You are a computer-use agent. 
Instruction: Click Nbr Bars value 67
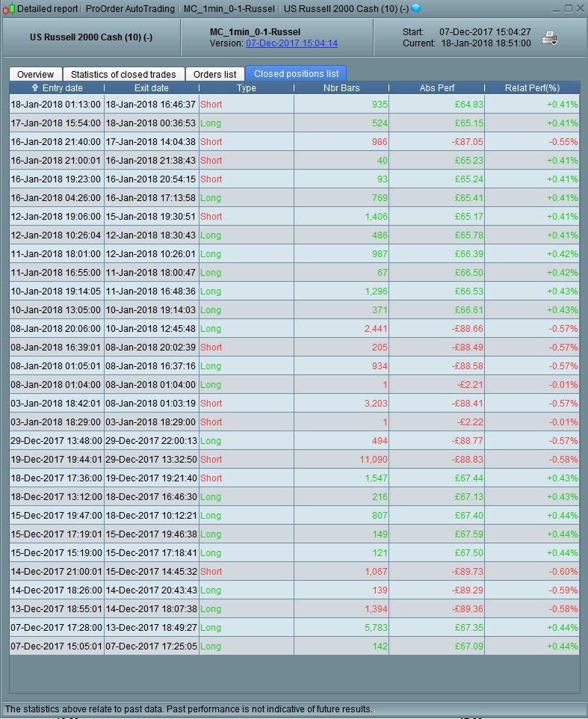pos(383,273)
